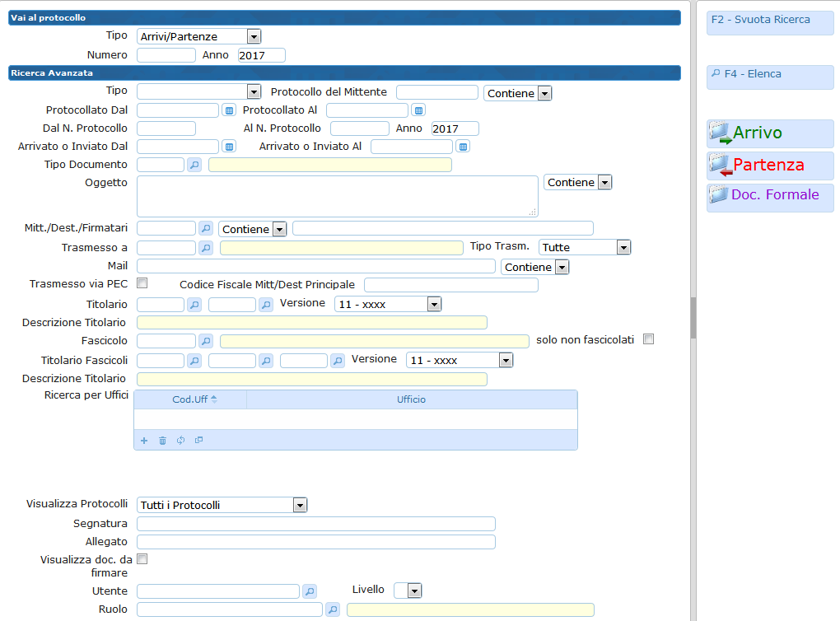Refresh the Ricerca per Uffici grid

point(180,441)
